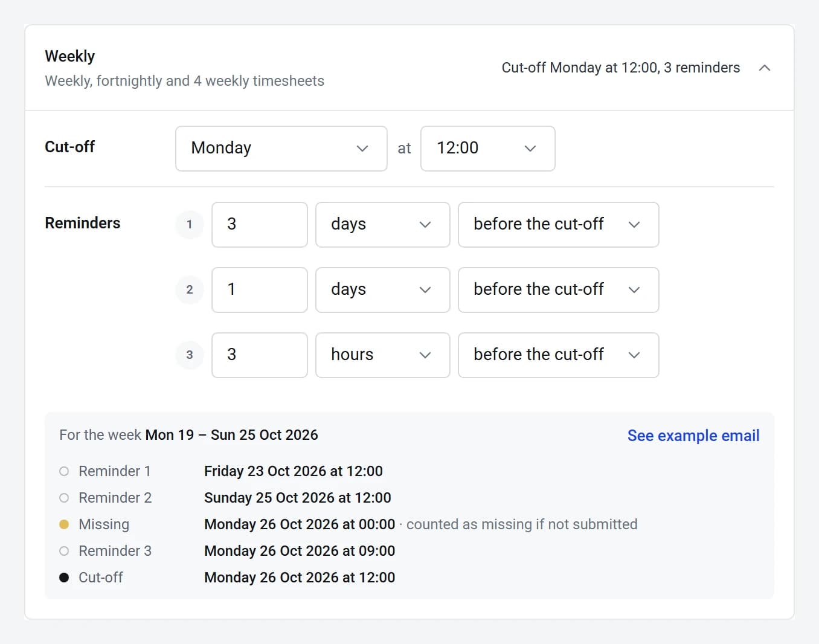Click Friday 23 Oct 2026 at 12:00
Screen dimensions: 819x644
[x=294, y=471]
